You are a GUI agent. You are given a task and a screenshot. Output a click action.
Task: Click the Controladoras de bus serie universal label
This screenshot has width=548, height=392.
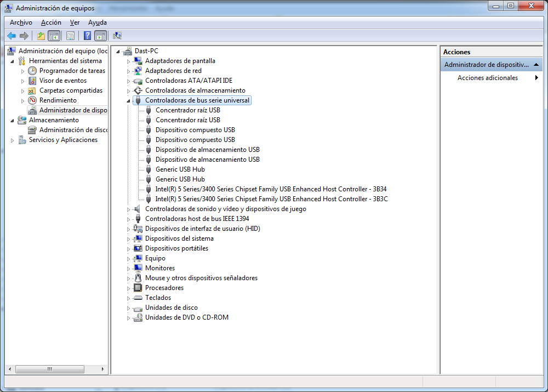click(x=197, y=100)
